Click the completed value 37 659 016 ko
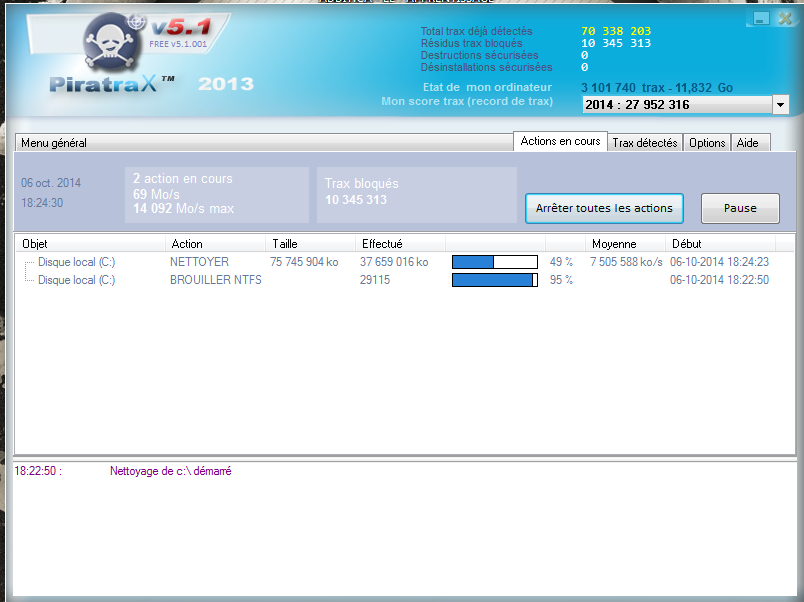 tap(394, 262)
